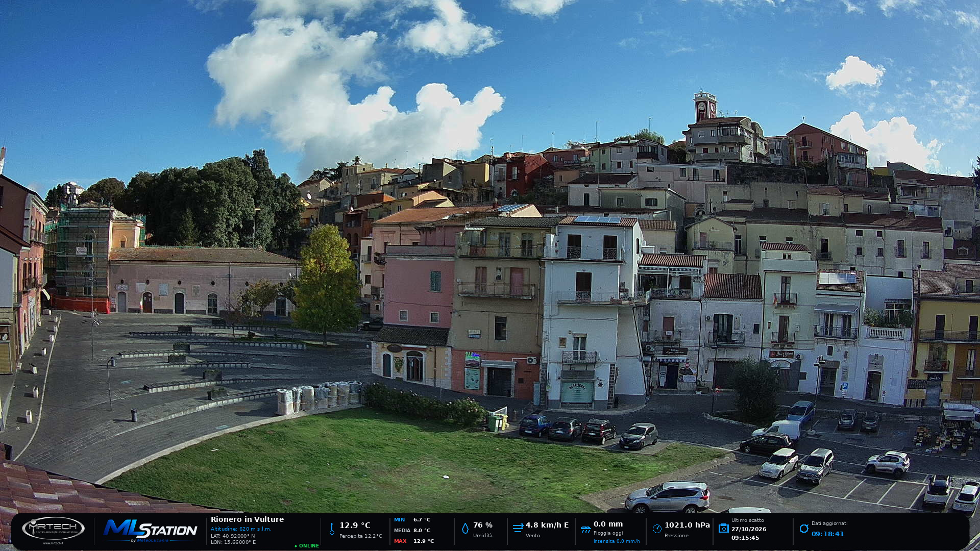Screen dimensions: 980x551
Task: Click the rain cloud icon
Action: tap(585, 530)
